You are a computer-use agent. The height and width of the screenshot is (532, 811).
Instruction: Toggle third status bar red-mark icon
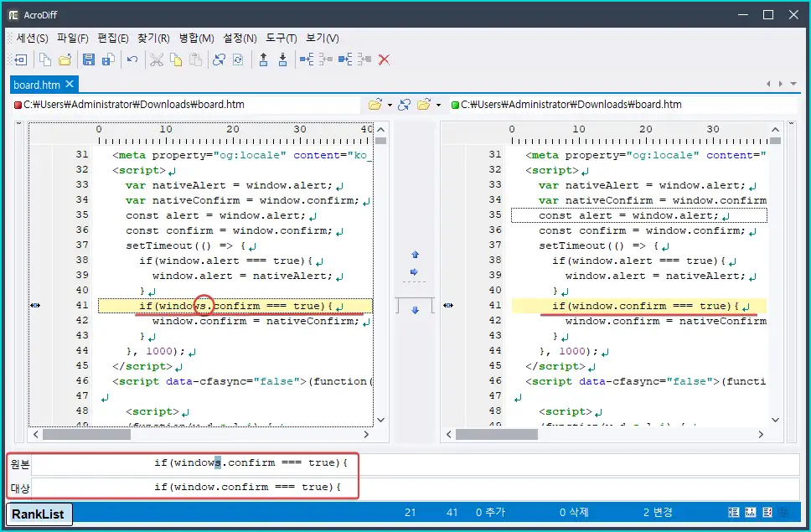tap(767, 513)
